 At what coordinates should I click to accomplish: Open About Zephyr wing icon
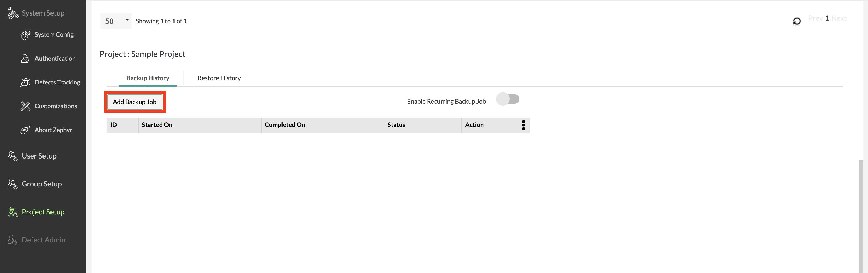pyautogui.click(x=25, y=130)
